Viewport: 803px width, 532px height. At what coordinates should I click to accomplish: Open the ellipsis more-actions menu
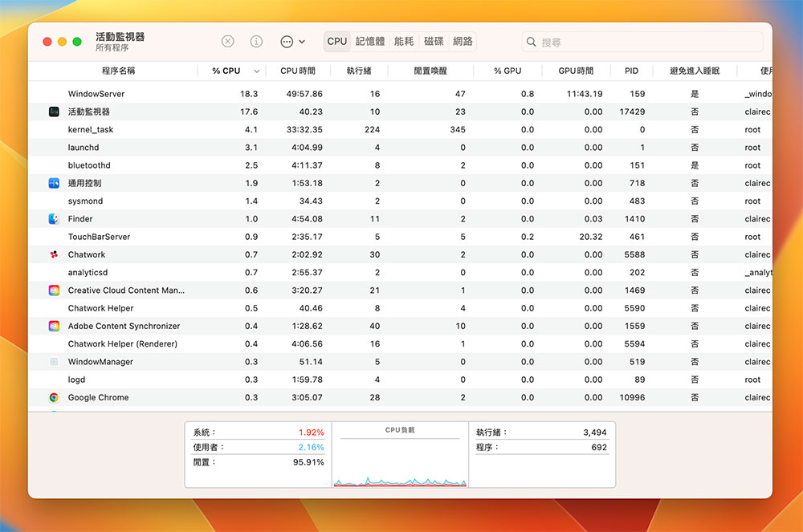pos(292,42)
